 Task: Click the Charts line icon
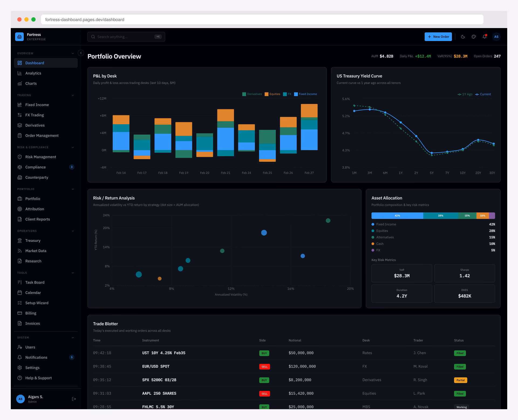coord(20,83)
